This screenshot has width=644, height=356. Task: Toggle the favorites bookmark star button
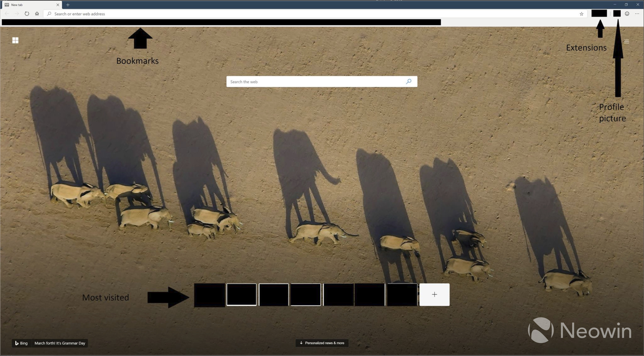click(581, 14)
